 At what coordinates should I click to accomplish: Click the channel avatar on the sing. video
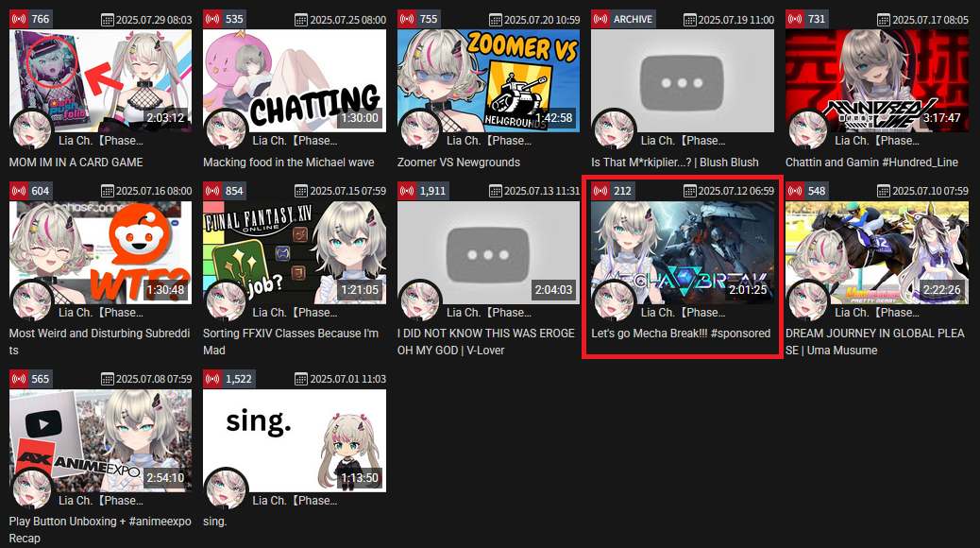pos(226,489)
